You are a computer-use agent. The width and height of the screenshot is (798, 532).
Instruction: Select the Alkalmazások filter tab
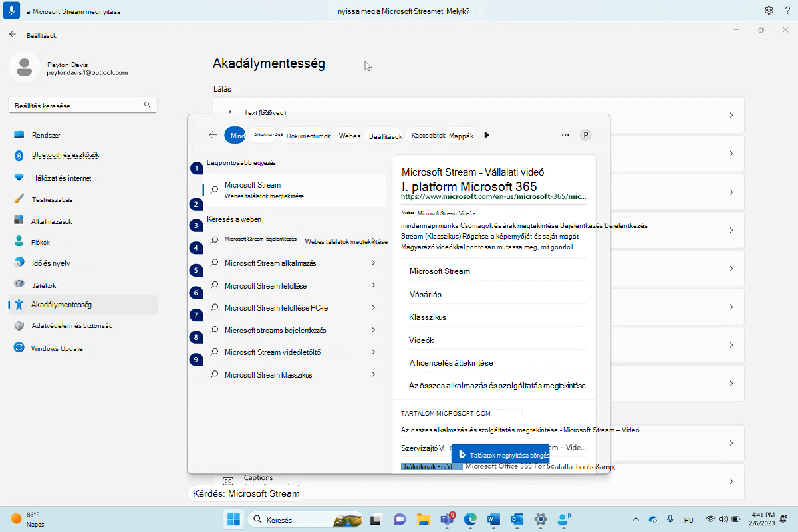click(x=267, y=135)
